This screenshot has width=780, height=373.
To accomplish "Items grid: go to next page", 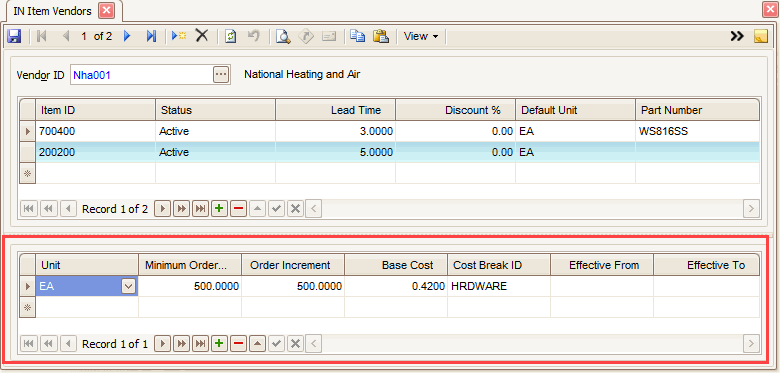I will (x=181, y=209).
